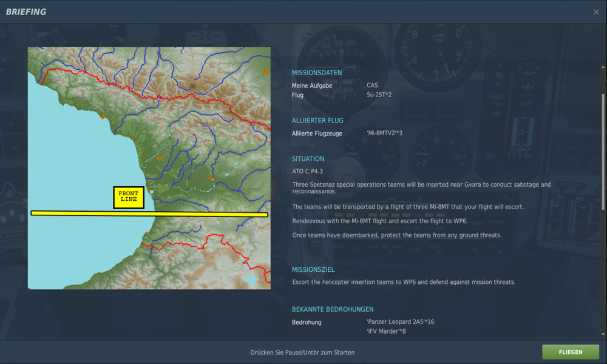The height and width of the screenshot is (364, 607).
Task: Click the MISSIONSDATEN heading
Action: tap(317, 73)
